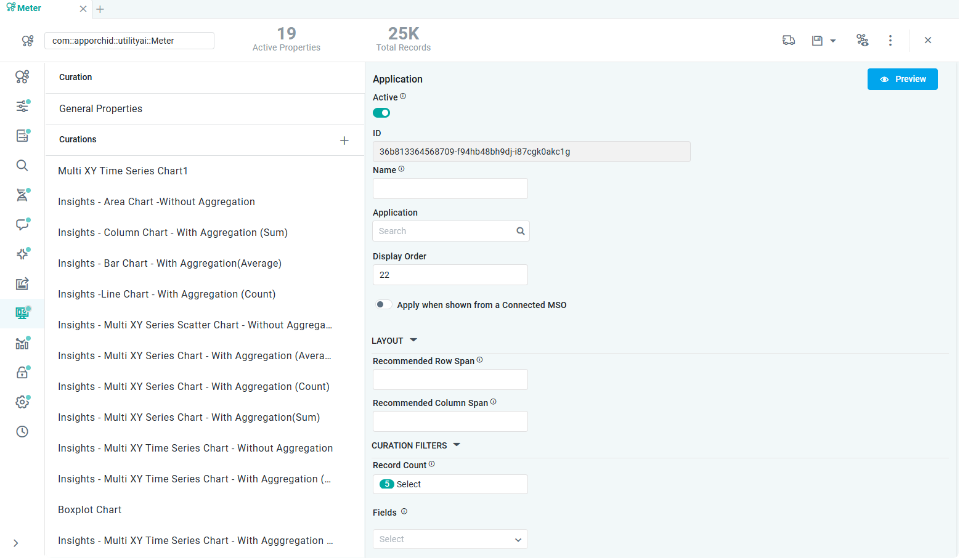Click the gear settings icon in sidebar
960x560 pixels.
pyautogui.click(x=22, y=402)
